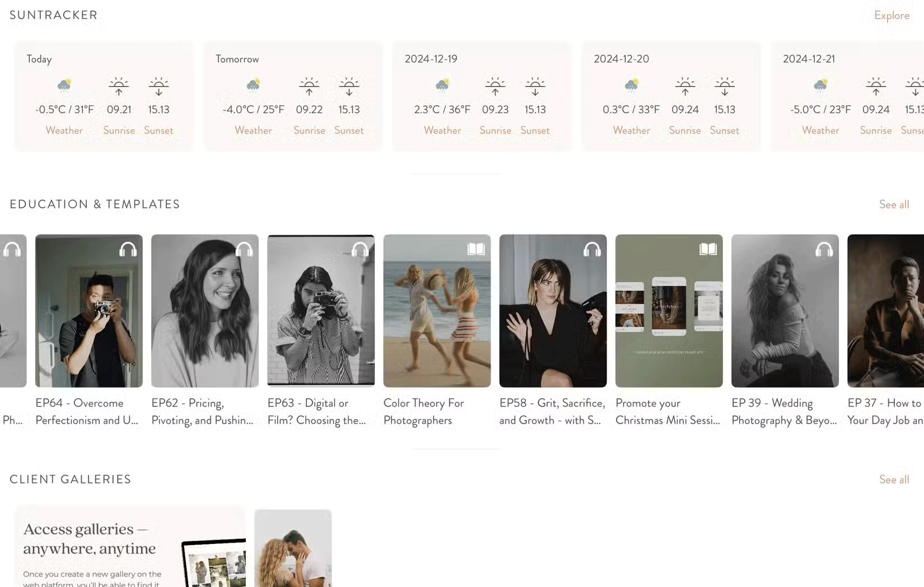The image size is (924, 587).
Task: Click the book icon on Christmas Mini Session template
Action: (x=707, y=249)
